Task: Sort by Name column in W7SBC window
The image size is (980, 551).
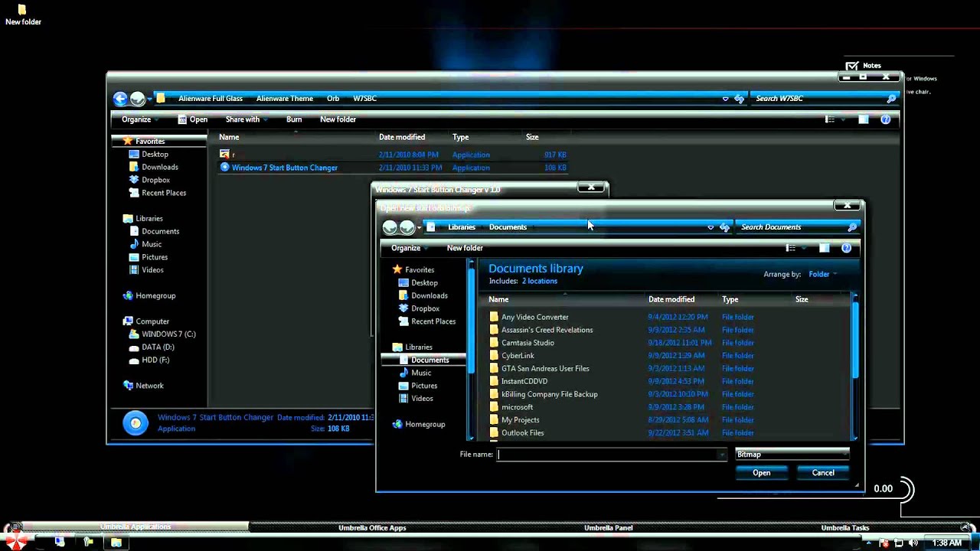Action: point(229,137)
